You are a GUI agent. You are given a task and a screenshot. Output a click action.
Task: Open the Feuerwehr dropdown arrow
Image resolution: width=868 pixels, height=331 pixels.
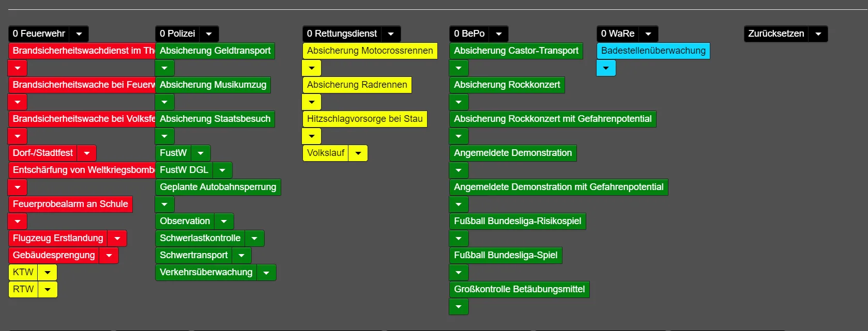pos(79,34)
